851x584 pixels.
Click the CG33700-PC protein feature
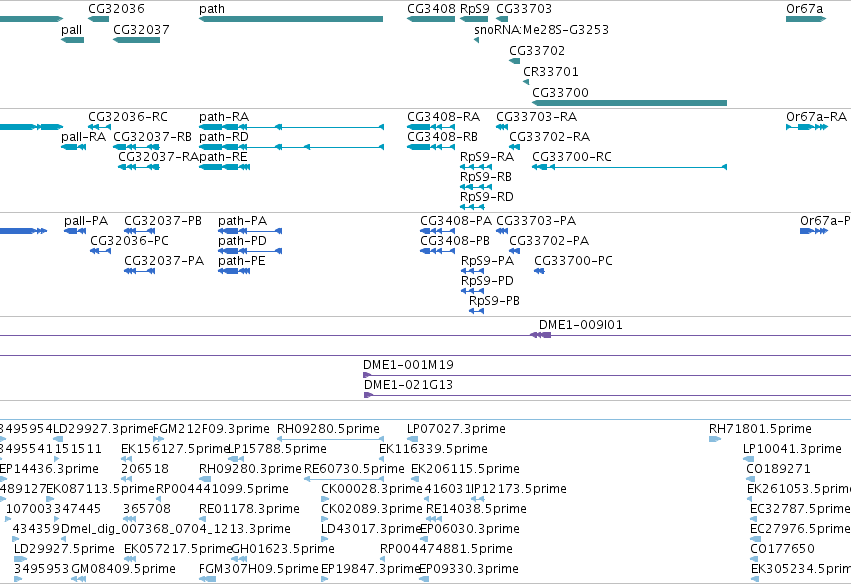pos(539,271)
